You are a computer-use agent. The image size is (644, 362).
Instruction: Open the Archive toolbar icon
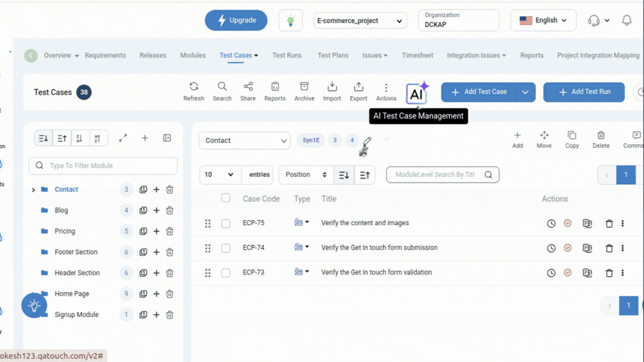click(x=304, y=91)
